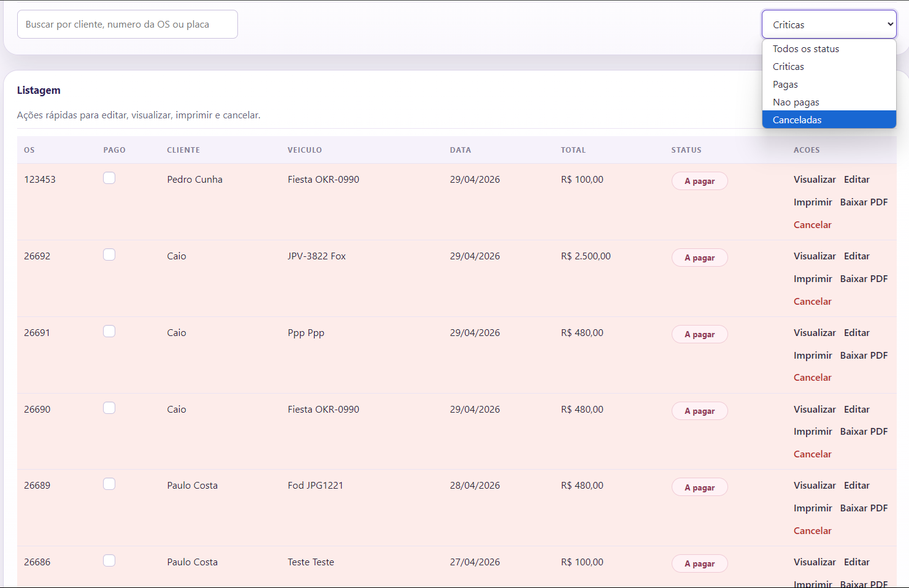Select the highlighted 'Canceladas' option
The height and width of the screenshot is (588, 909).
click(829, 120)
